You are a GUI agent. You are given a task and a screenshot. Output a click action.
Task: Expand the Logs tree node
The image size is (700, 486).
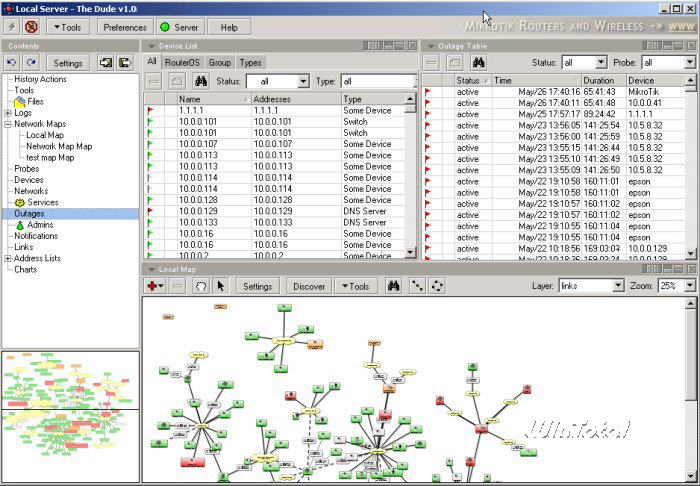(8, 113)
